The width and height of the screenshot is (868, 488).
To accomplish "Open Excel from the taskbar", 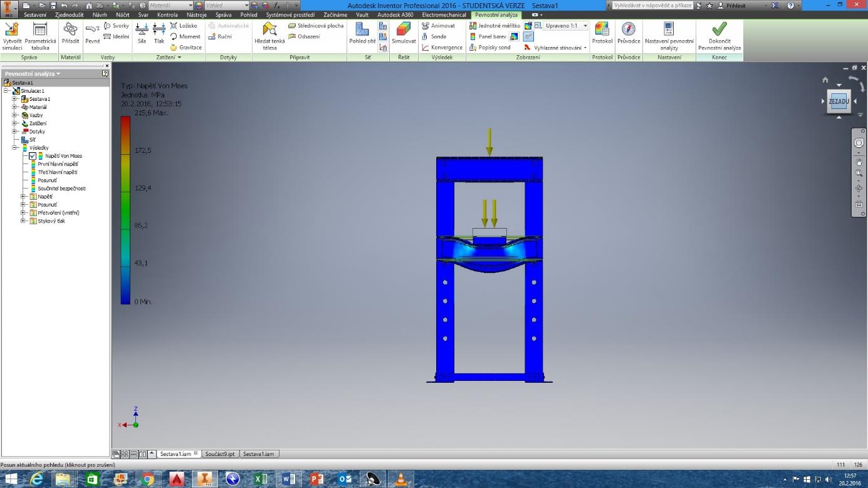I will 261,479.
